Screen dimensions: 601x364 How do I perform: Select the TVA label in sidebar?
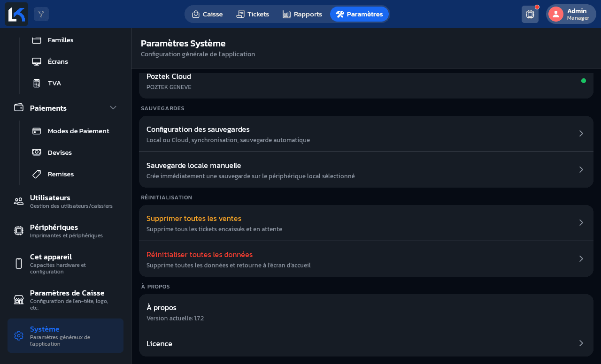click(54, 83)
